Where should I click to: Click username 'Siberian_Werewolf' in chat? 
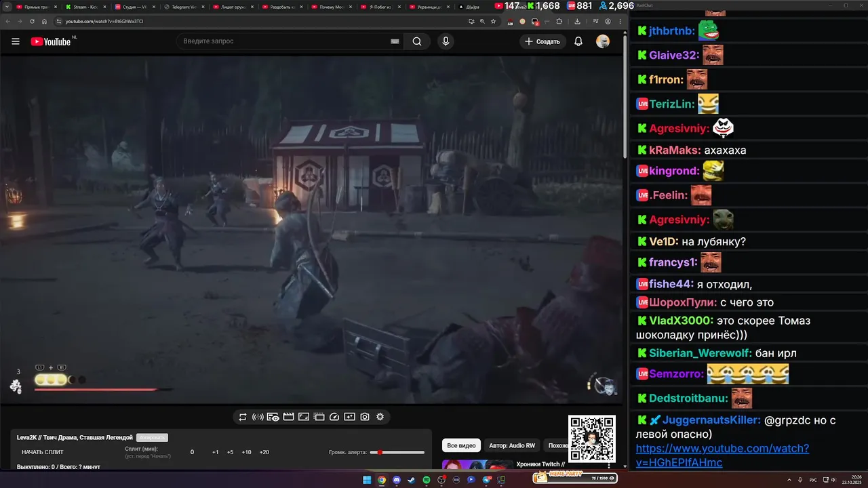[700, 353]
